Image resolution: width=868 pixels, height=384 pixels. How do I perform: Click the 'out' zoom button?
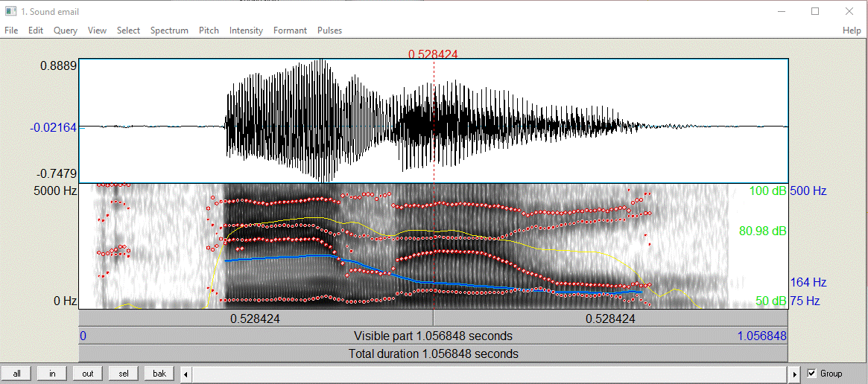pos(88,374)
